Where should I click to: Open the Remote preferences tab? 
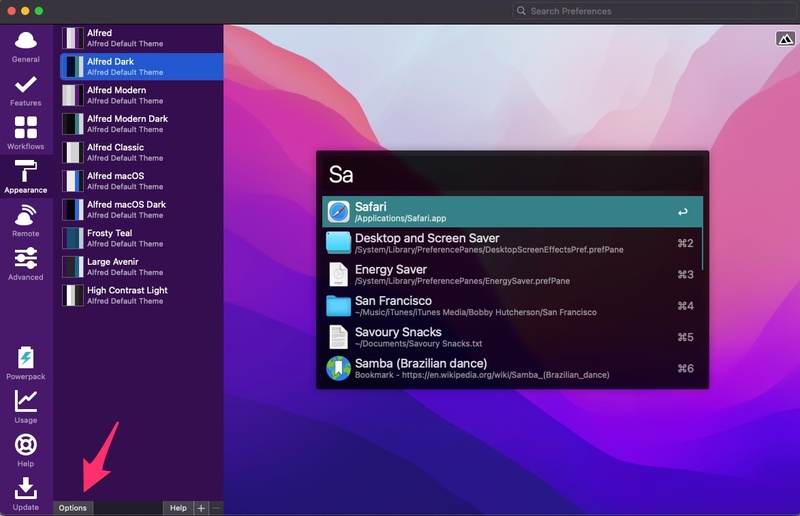click(x=26, y=220)
